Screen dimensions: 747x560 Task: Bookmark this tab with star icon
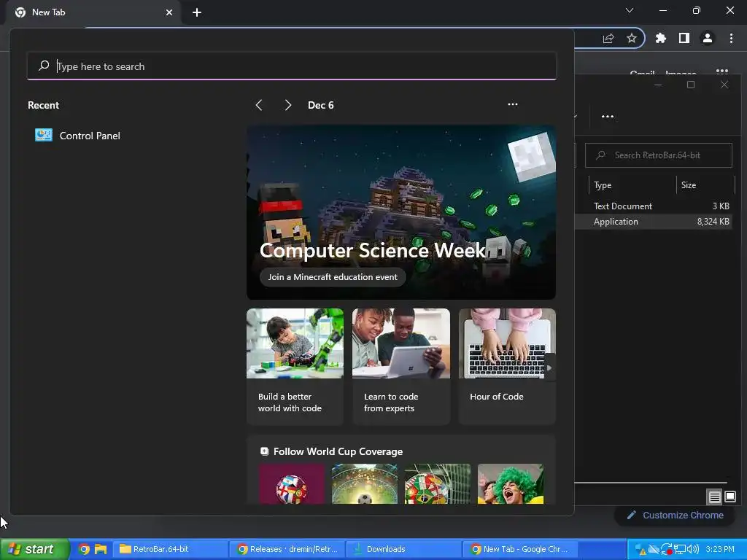click(632, 38)
